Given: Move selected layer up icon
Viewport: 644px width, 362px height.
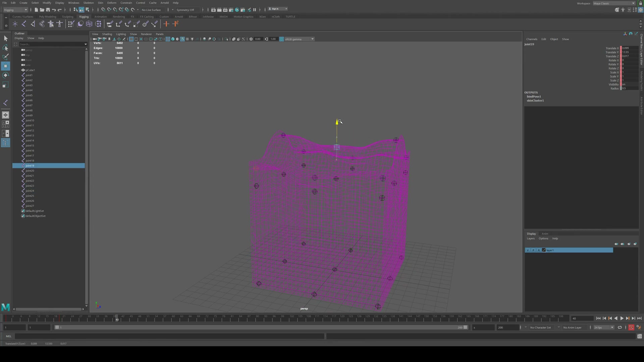Looking at the screenshot, I should 616,244.
